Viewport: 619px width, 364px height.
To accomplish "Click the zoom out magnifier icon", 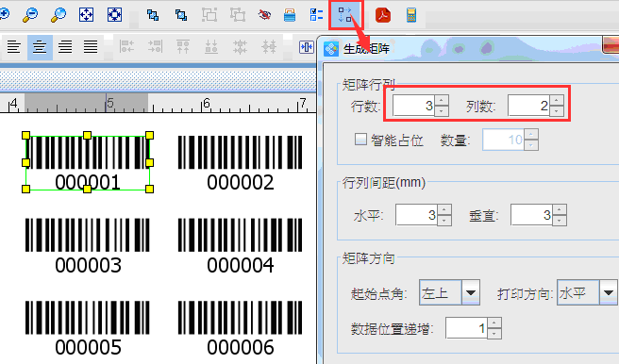I will (x=30, y=15).
